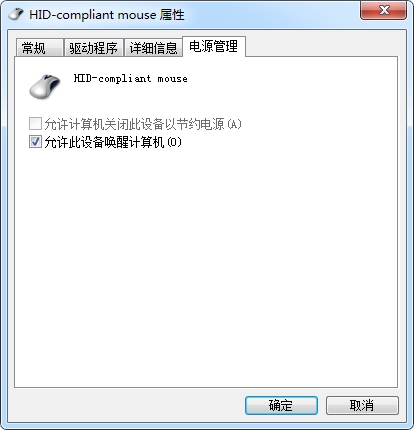Click the (O) shortcut hint after 唤醒计算机

pyautogui.click(x=174, y=142)
